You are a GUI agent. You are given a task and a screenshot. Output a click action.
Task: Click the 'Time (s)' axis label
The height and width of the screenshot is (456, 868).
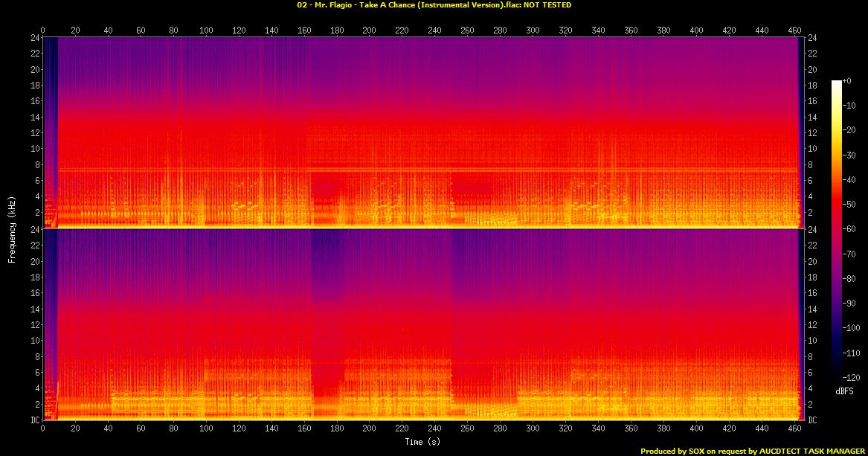click(422, 442)
